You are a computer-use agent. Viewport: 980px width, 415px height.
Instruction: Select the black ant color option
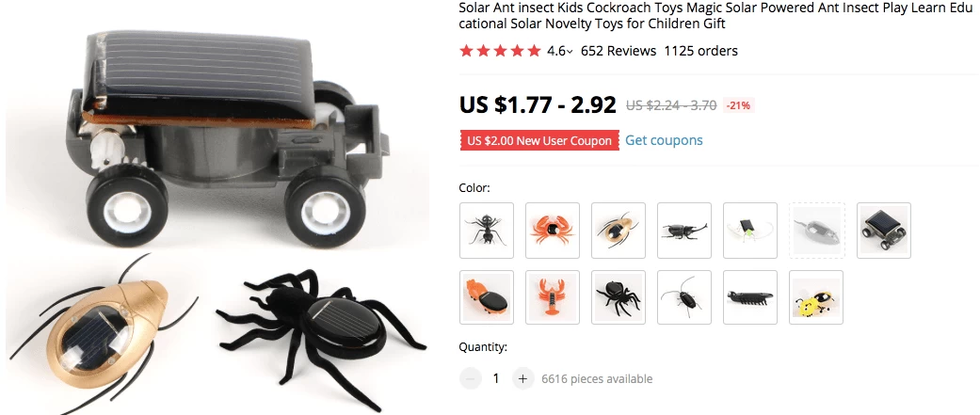click(487, 230)
